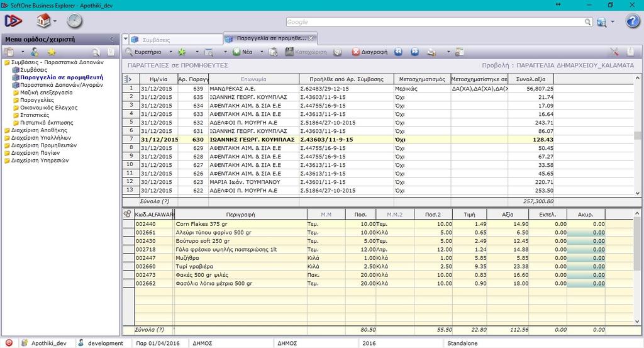Click the Νέα button

[243, 52]
